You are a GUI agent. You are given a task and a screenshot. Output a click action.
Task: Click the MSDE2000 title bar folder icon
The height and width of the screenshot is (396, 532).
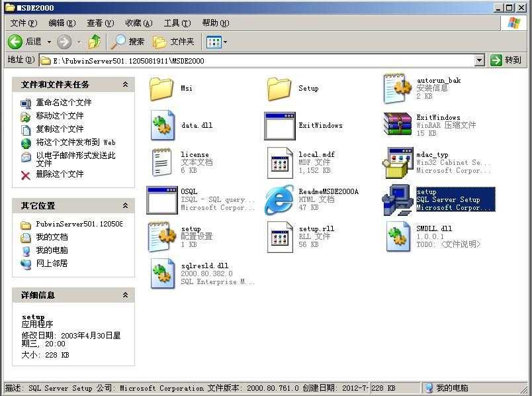coord(9,7)
